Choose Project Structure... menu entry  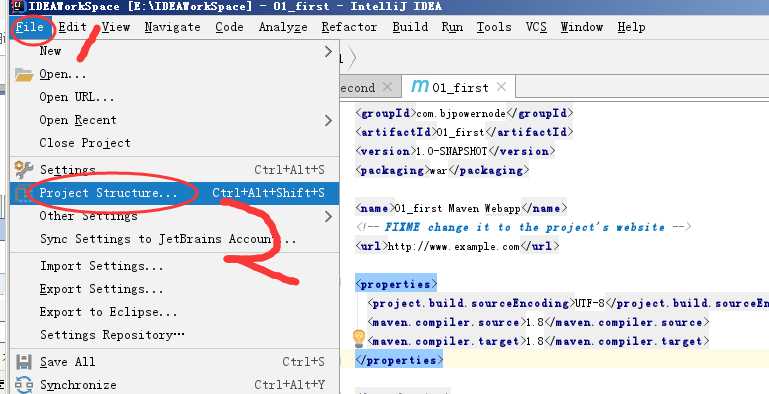[x=174, y=193]
